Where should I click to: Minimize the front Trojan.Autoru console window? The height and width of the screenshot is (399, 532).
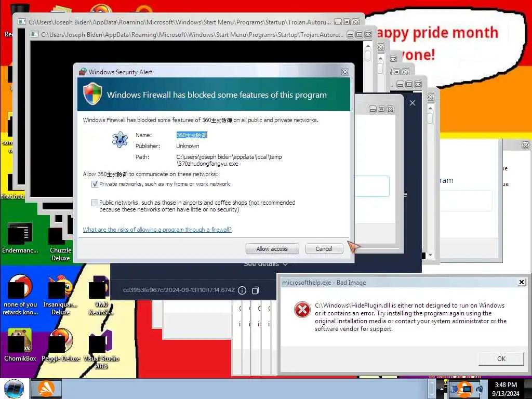coord(351,34)
